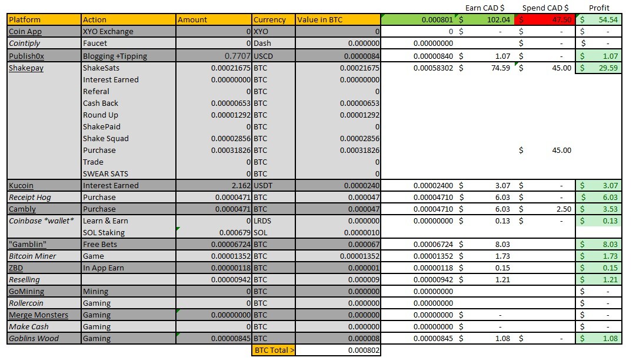Select the Make Cash platform cell
The image size is (636, 364).
pos(44,327)
